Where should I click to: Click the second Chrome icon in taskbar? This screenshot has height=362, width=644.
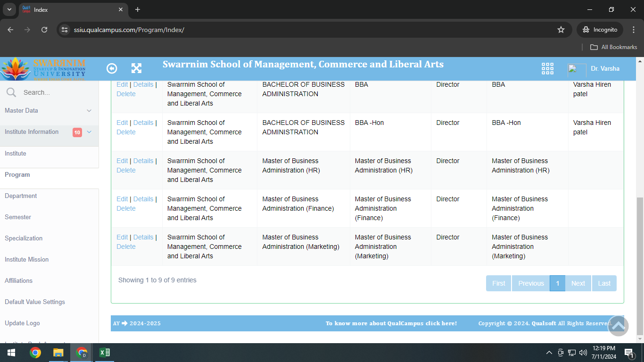coord(82,353)
